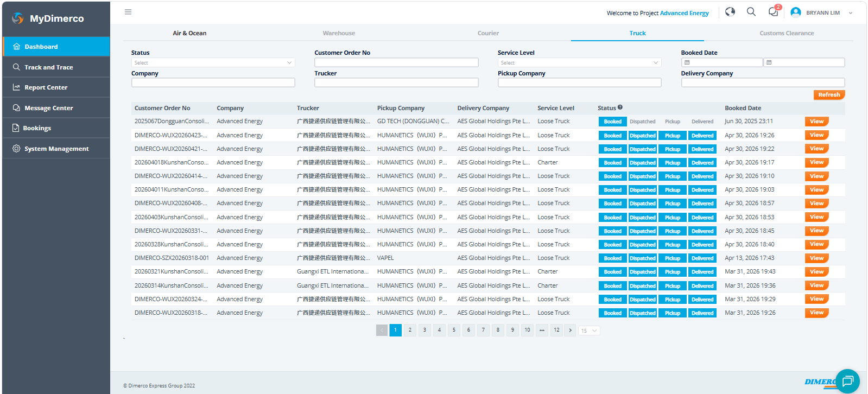
Task: Click the VAPEL pickup company cell
Action: [x=385, y=258]
